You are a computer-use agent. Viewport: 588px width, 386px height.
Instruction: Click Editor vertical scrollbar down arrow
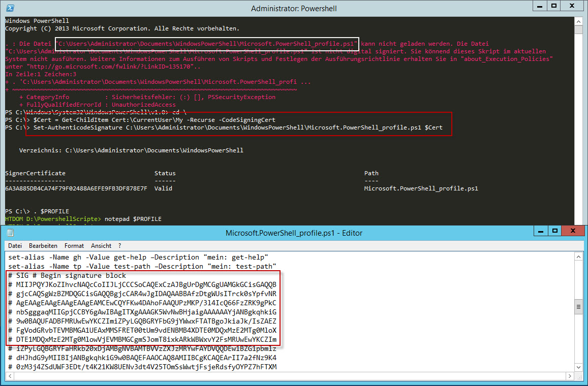click(578, 367)
